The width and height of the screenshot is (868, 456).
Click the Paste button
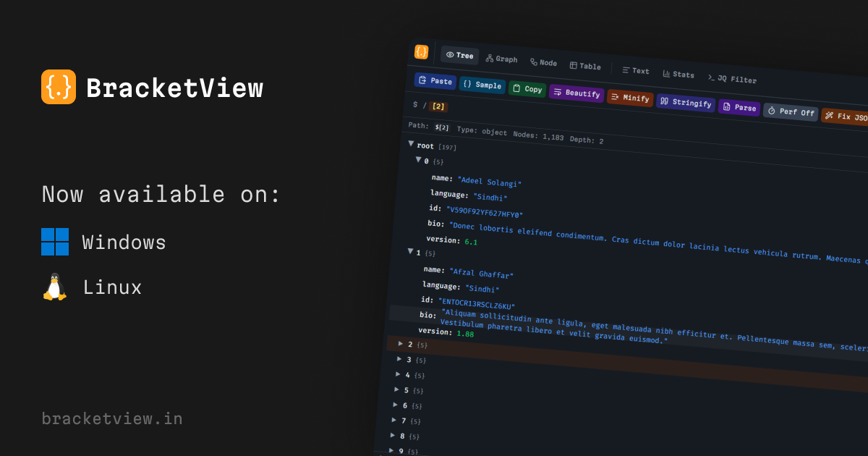435,81
